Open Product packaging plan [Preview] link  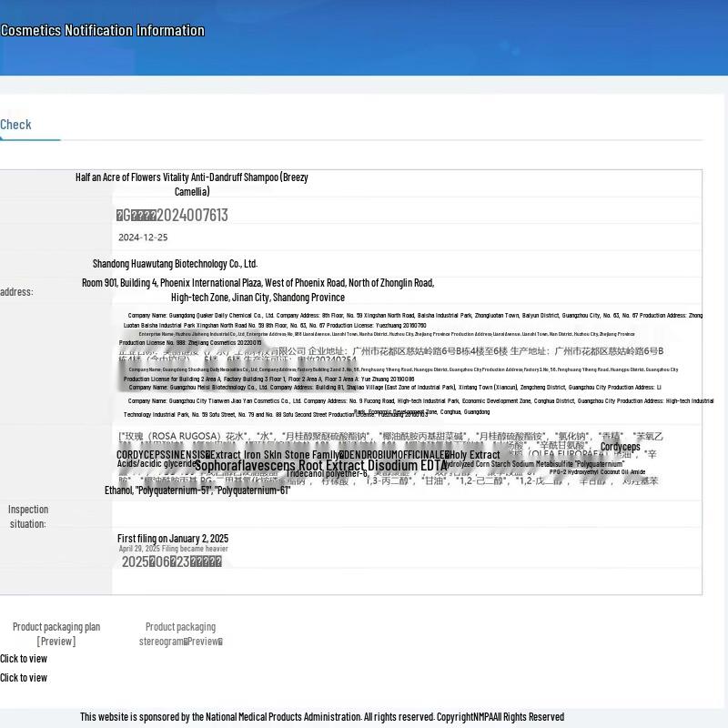56,633
